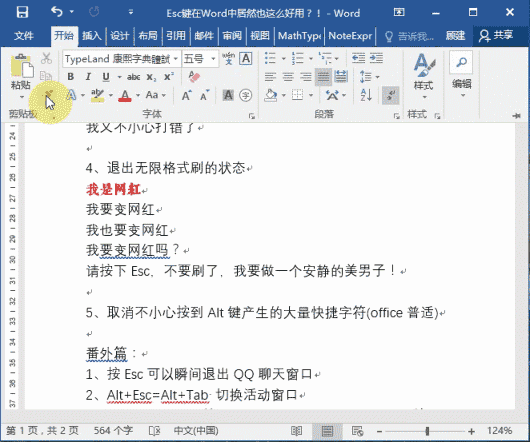The height and width of the screenshot is (442, 530).
Task: Open the 文件 menu tab
Action: coord(24,35)
